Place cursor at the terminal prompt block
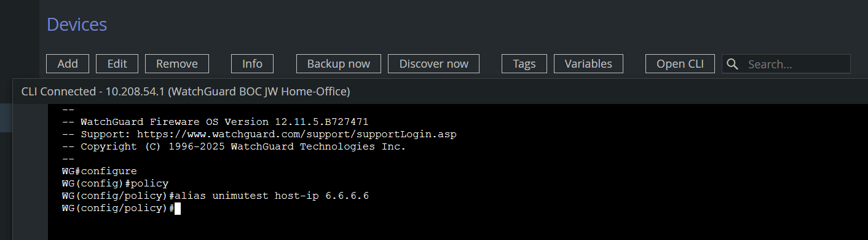Image resolution: width=868 pixels, height=240 pixels. (177, 209)
